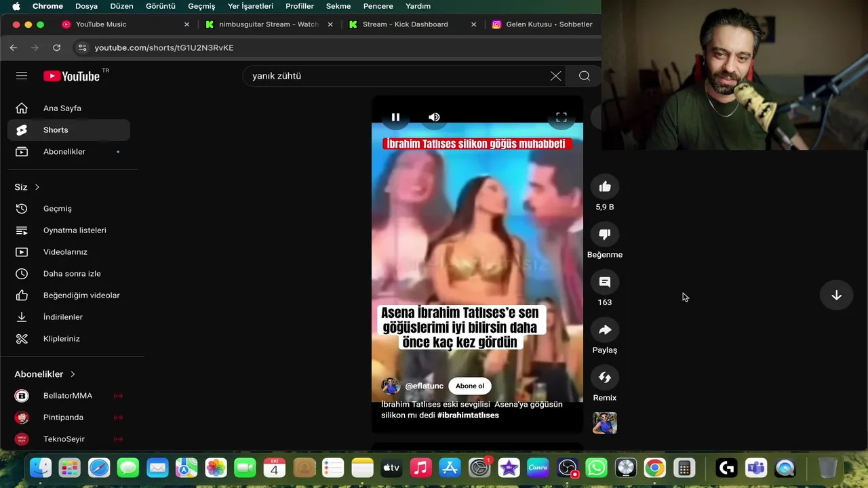Open the Geçmiş menu in menu bar
This screenshot has width=868, height=488.
[201, 6]
